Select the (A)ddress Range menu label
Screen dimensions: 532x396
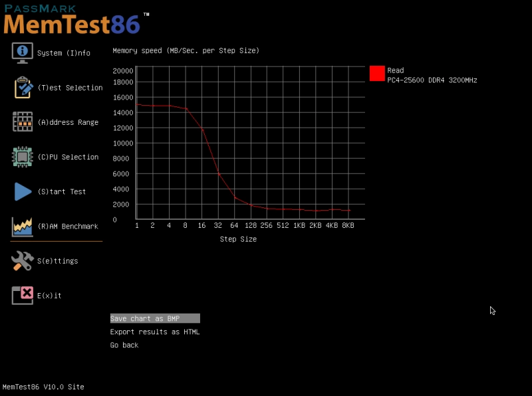click(x=68, y=122)
